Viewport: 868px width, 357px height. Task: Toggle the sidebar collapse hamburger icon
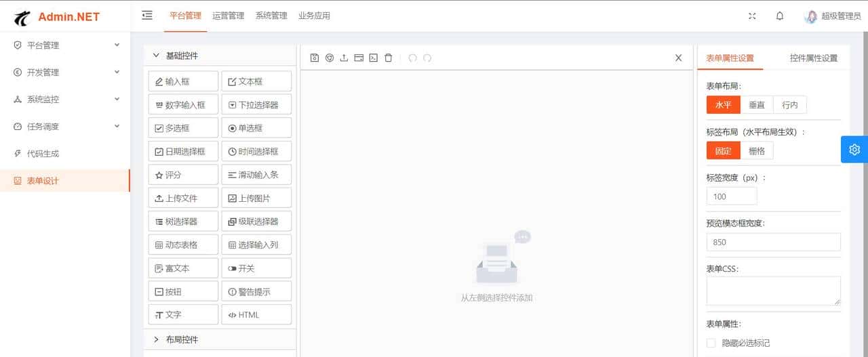tap(147, 16)
